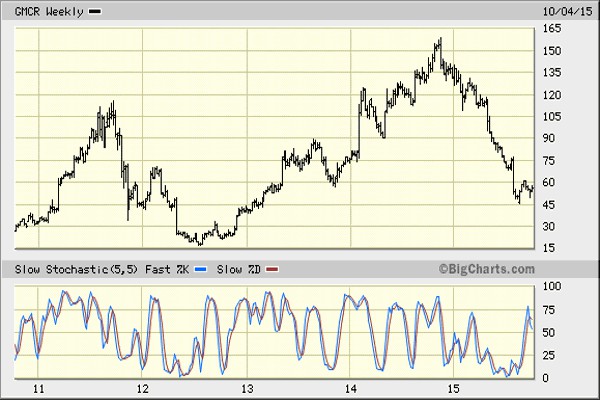The image size is (600, 400).
Task: Open the BigCharts.com watermark link
Action: (486, 269)
